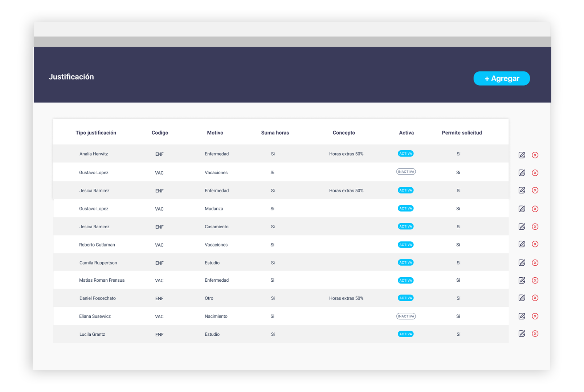Edit the Eliana Susewicz row

tap(522, 316)
